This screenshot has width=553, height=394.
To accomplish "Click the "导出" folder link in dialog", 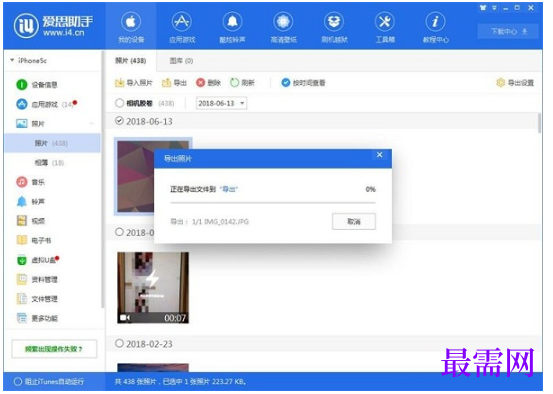I will pyautogui.click(x=229, y=189).
